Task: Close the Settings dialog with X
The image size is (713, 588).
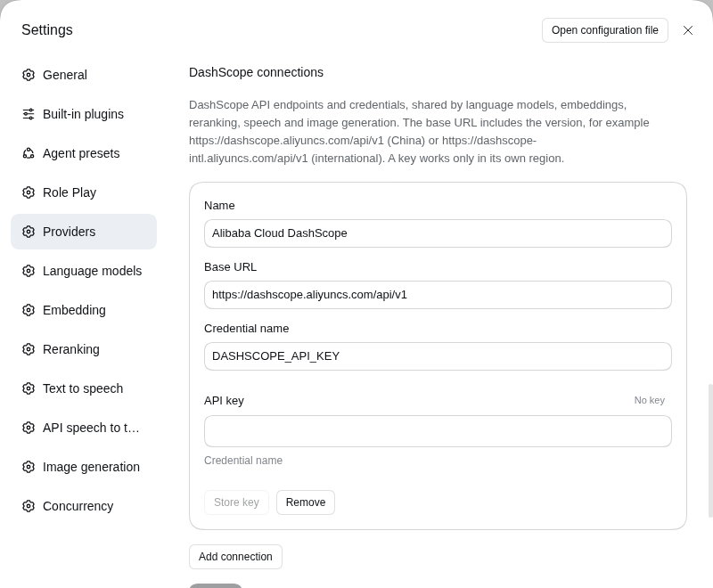Action: coord(687,30)
